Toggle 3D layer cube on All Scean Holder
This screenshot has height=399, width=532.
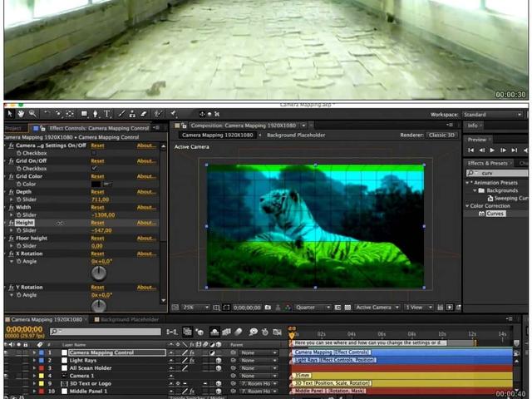pyautogui.click(x=219, y=368)
